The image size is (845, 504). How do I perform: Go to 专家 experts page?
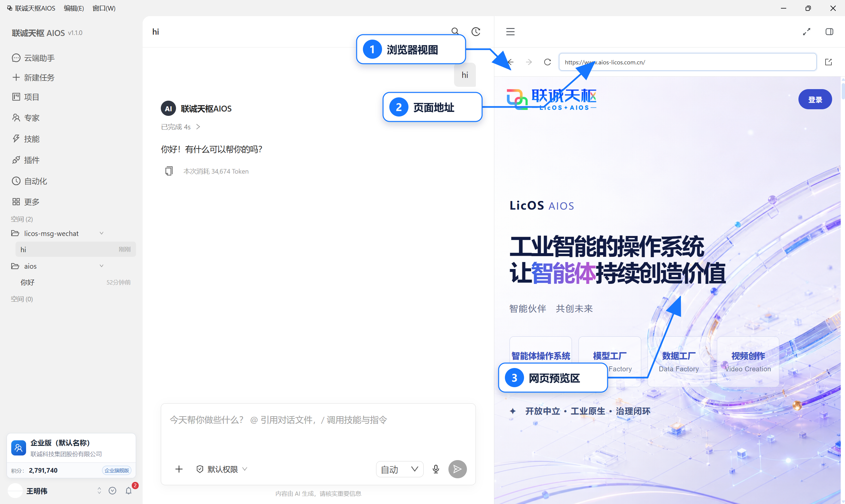pos(26,118)
